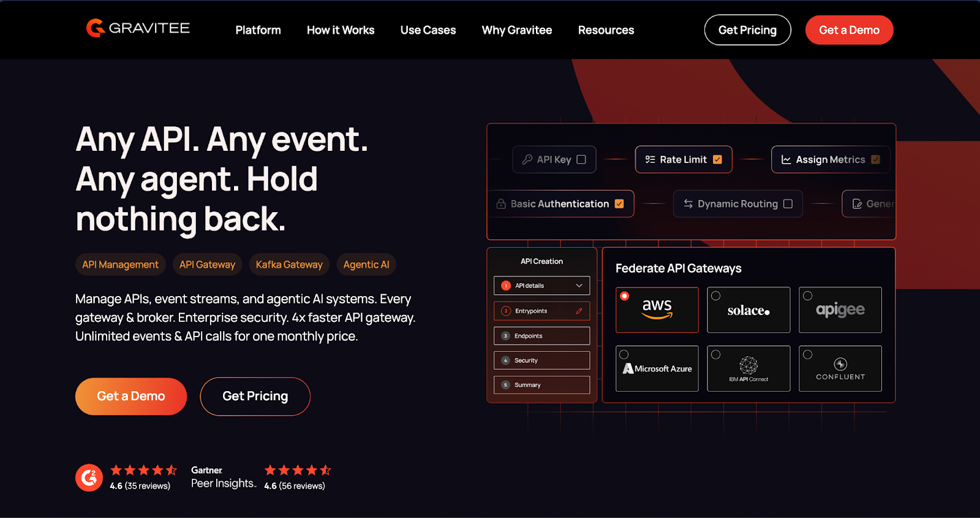Open the Use Cases menu

(428, 30)
